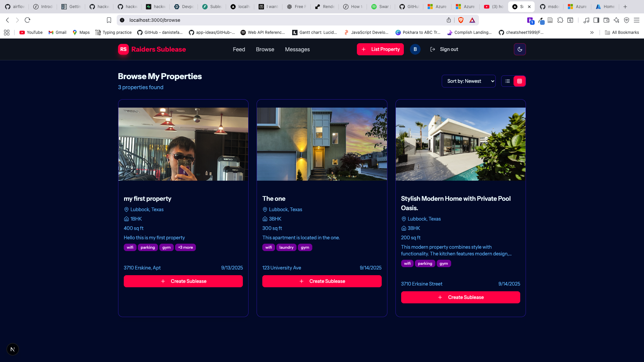The width and height of the screenshot is (644, 362).
Task: Expand hidden bookmarks chevron
Action: coord(592,33)
